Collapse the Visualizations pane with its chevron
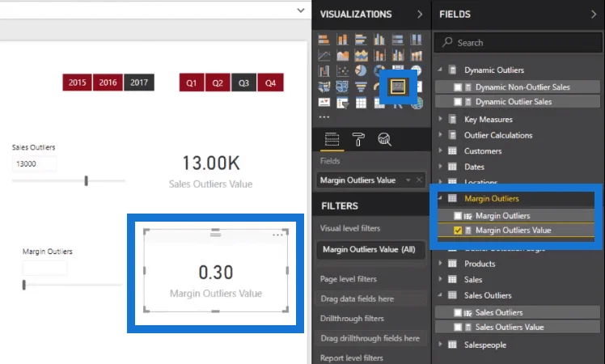605x364 pixels. (x=420, y=15)
